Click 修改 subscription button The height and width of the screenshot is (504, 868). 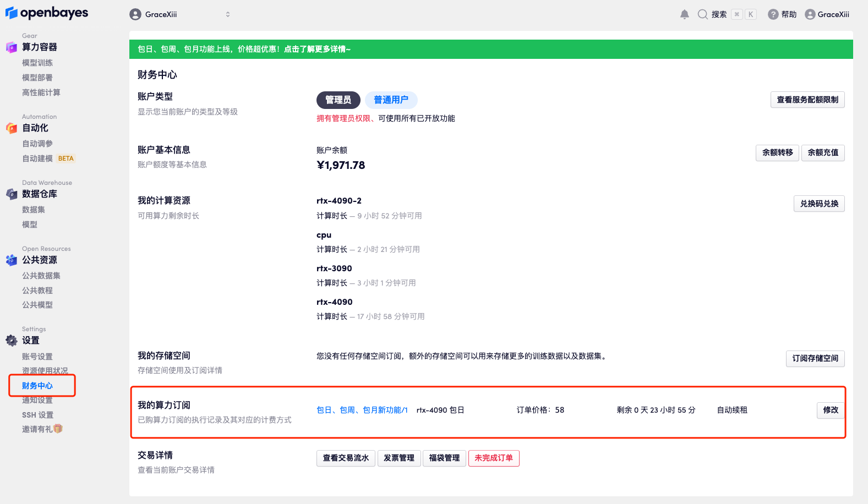click(x=831, y=410)
